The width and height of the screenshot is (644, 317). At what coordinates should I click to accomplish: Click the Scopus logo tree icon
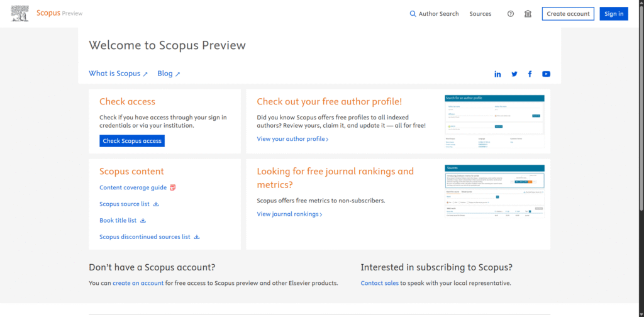[x=20, y=13]
